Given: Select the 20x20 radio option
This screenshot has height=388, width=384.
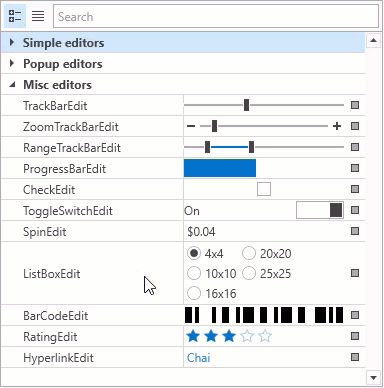Looking at the screenshot, I should (x=249, y=253).
